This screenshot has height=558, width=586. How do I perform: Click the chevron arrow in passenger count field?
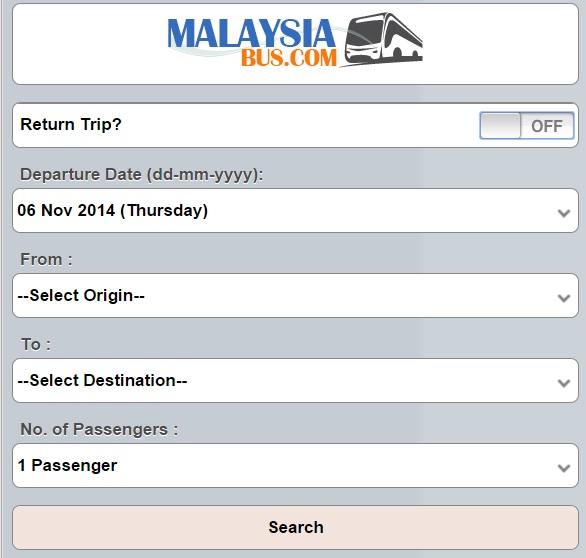pyautogui.click(x=564, y=468)
